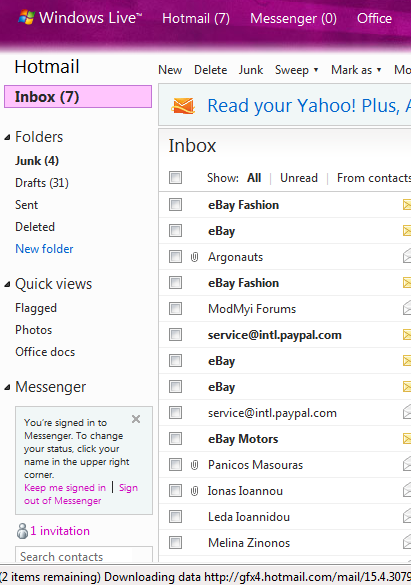Click Sign out of Messenger link
This screenshot has width=414, height=585.
(81, 494)
